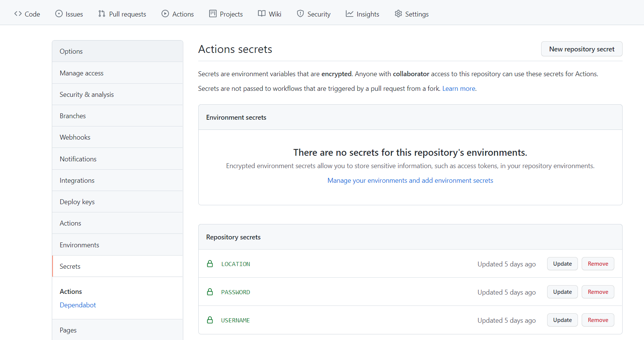The width and height of the screenshot is (644, 340).
Task: Open the Environments settings section
Action: (x=79, y=245)
